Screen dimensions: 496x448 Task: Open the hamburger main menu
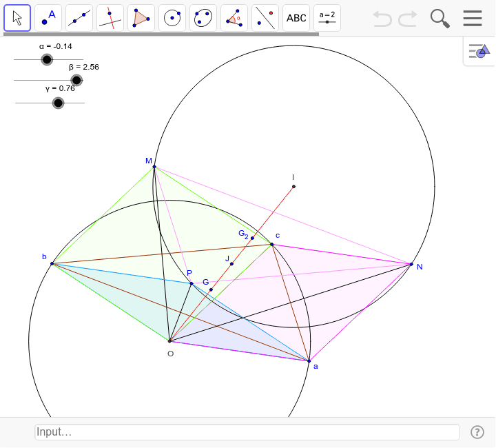(473, 19)
